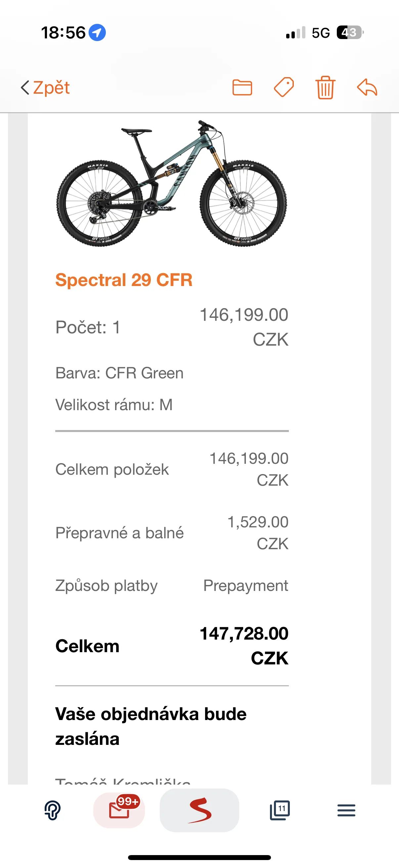The height and width of the screenshot is (868, 399).
Task: Delete email with trash icon
Action: point(325,88)
